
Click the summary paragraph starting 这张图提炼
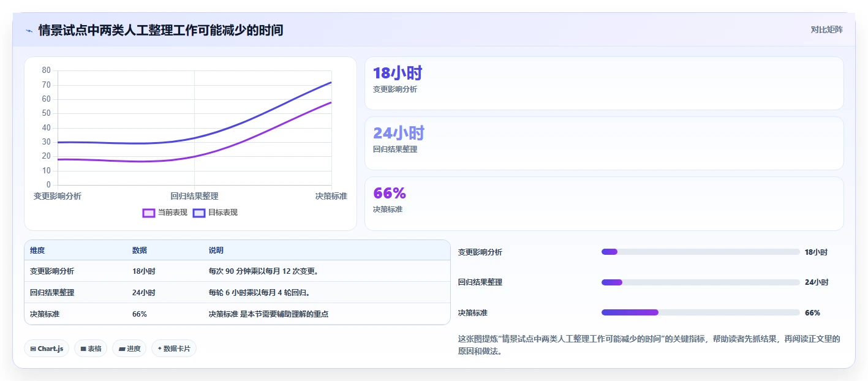click(649, 345)
